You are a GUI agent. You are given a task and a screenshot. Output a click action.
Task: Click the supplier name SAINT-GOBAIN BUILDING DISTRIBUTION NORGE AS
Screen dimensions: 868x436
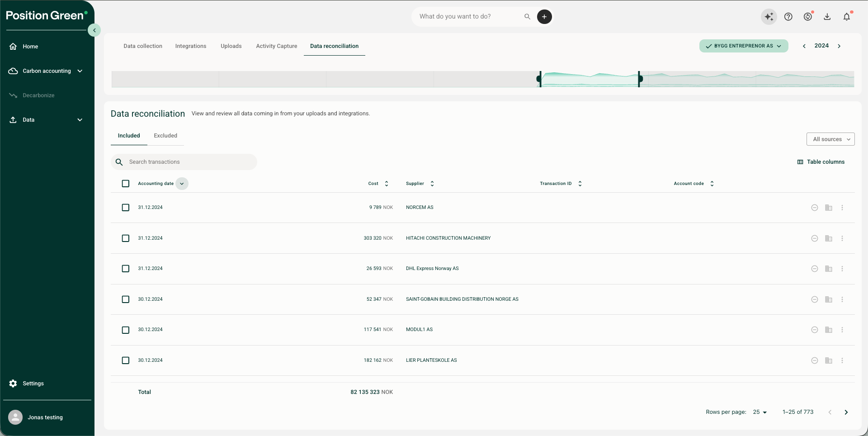click(x=462, y=299)
